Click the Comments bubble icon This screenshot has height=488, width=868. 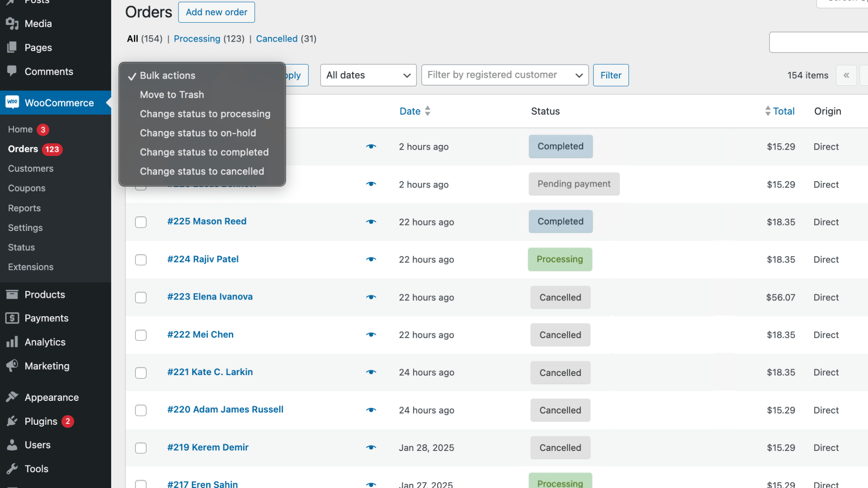coord(12,71)
